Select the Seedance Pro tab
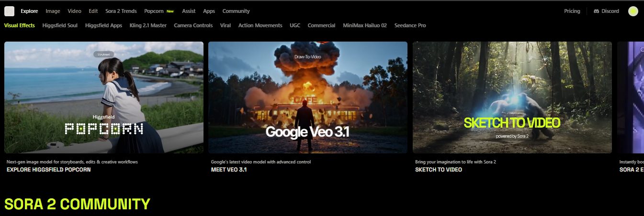Screen dimensions: 644x216 (410, 25)
